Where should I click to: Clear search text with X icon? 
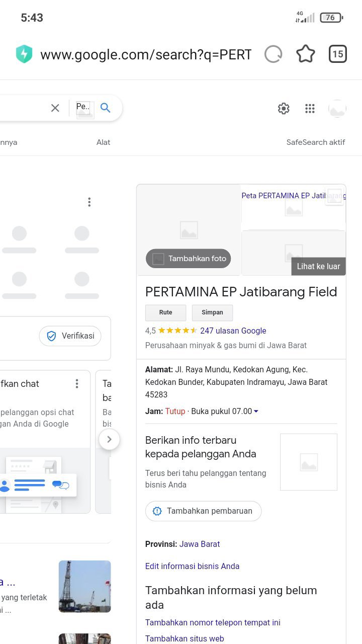[55, 108]
